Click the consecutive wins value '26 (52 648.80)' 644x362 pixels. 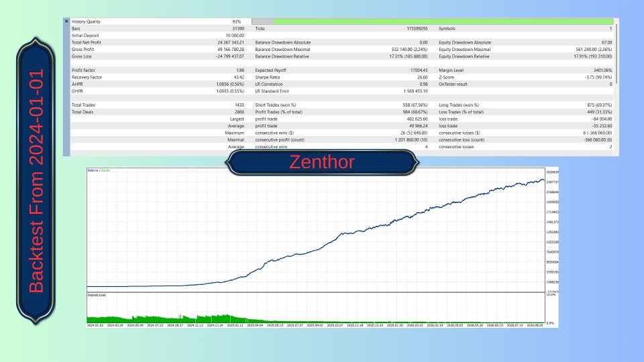pyautogui.click(x=414, y=133)
